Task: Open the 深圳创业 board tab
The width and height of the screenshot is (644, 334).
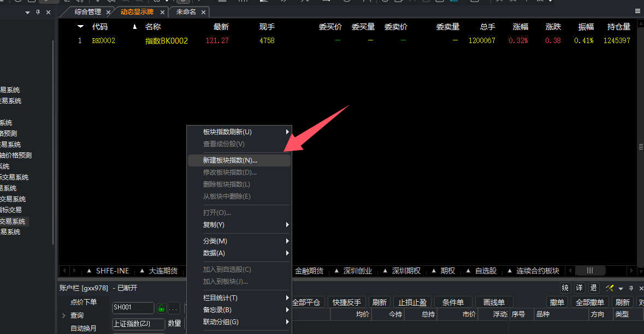Action: coord(357,271)
